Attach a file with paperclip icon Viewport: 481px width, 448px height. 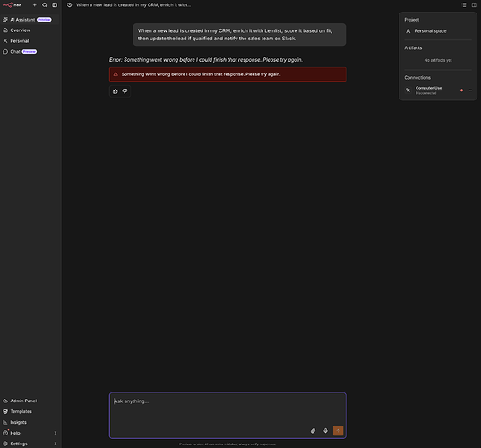pos(313,430)
